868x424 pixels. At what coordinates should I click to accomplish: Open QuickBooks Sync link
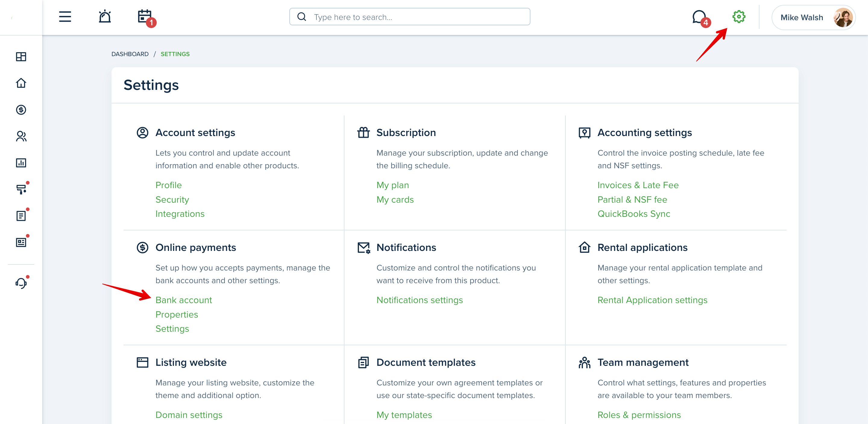tap(634, 214)
